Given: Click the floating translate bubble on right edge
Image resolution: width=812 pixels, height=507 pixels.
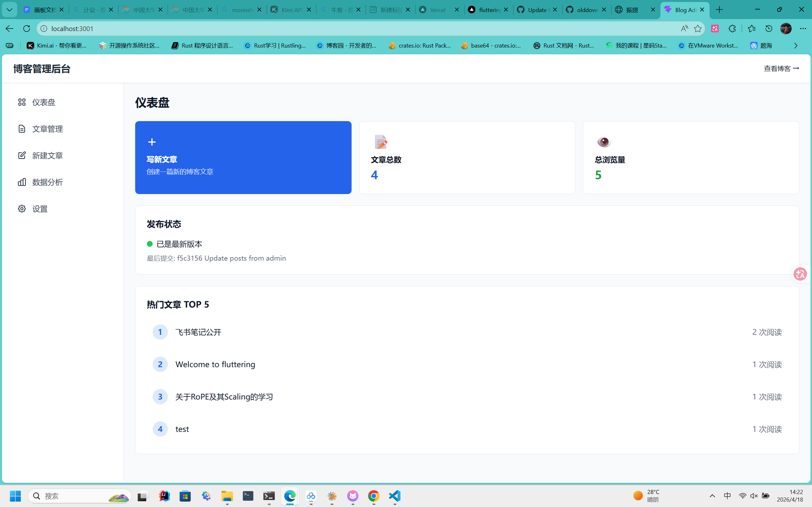Looking at the screenshot, I should tap(800, 274).
